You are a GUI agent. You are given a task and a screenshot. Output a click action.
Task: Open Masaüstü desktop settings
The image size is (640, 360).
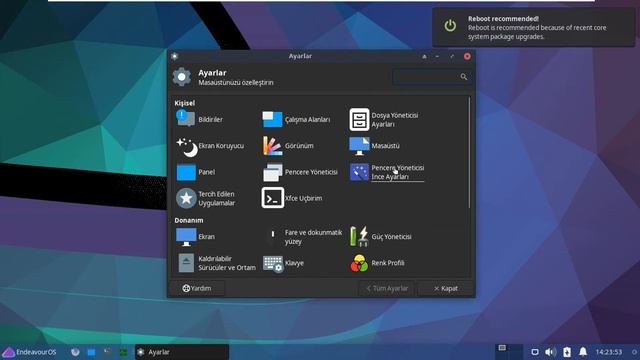[374, 146]
